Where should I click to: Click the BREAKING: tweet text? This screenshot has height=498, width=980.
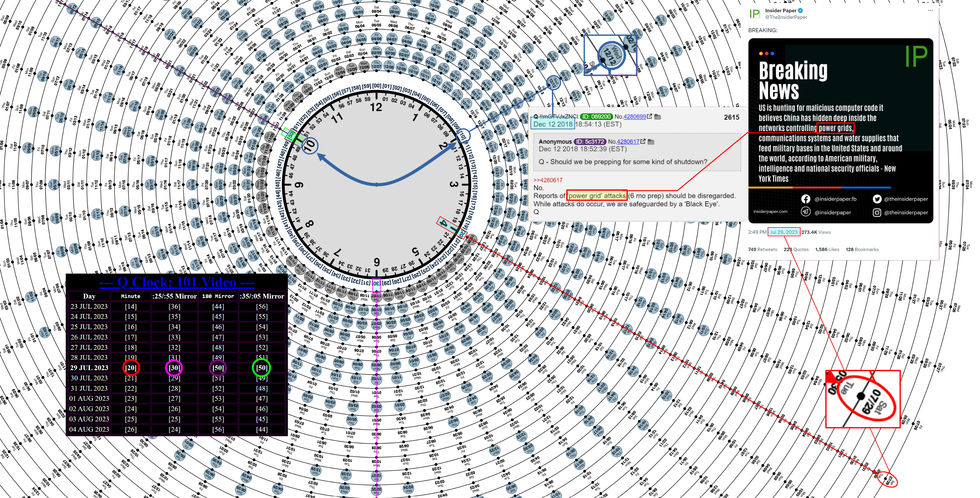[x=762, y=30]
